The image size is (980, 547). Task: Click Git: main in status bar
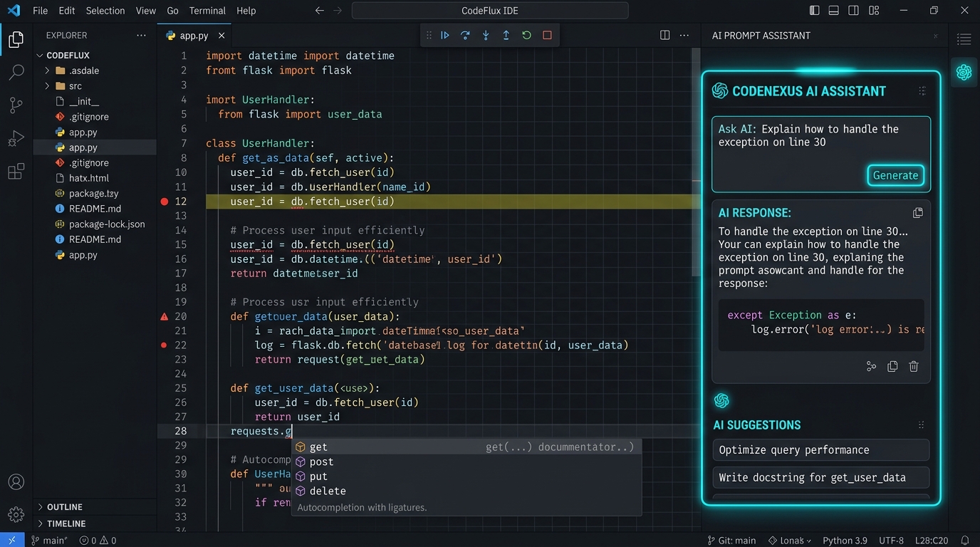[731, 541]
